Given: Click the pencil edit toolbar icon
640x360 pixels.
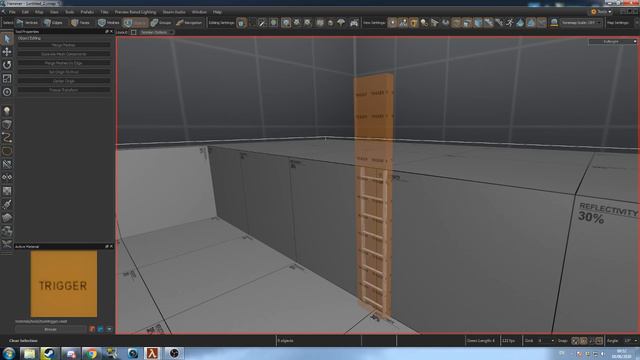Looking at the screenshot, I should (x=262, y=23).
